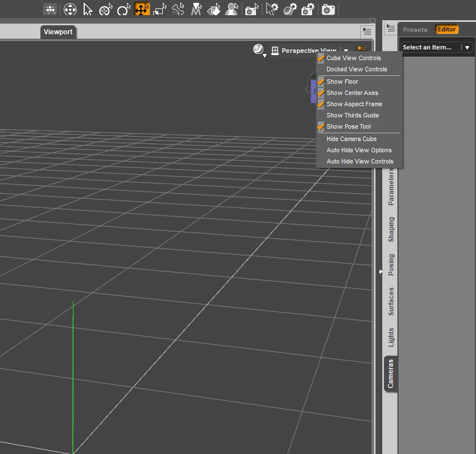The width and height of the screenshot is (476, 454).
Task: Activate the Rotate tool in toolbar
Action: 123,10
